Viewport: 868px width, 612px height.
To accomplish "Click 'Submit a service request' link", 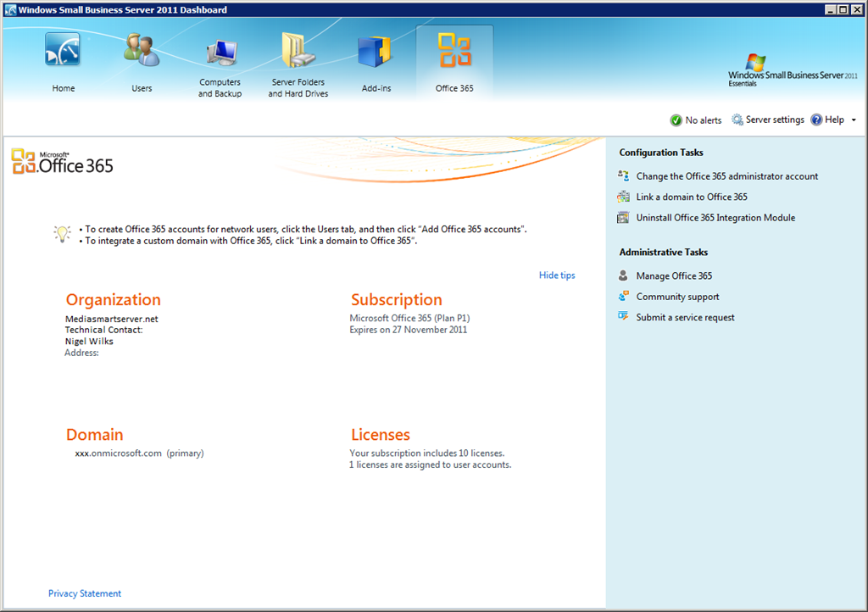I will coord(685,317).
